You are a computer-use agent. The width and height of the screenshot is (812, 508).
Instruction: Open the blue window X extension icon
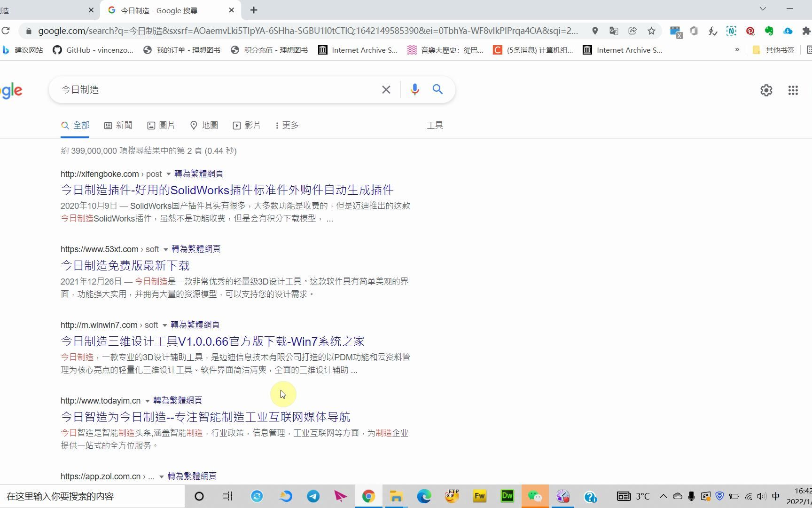pyautogui.click(x=676, y=32)
